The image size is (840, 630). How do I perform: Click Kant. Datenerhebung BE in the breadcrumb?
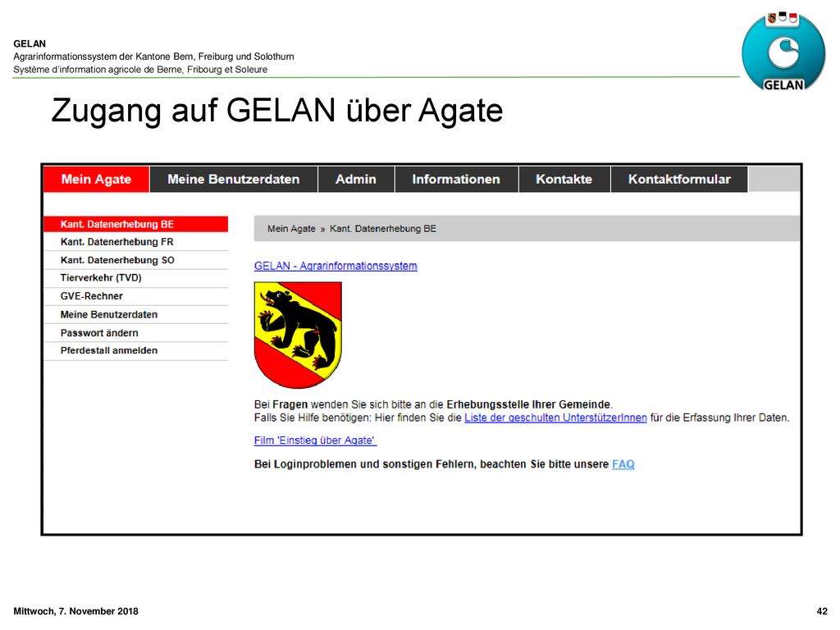(383, 229)
